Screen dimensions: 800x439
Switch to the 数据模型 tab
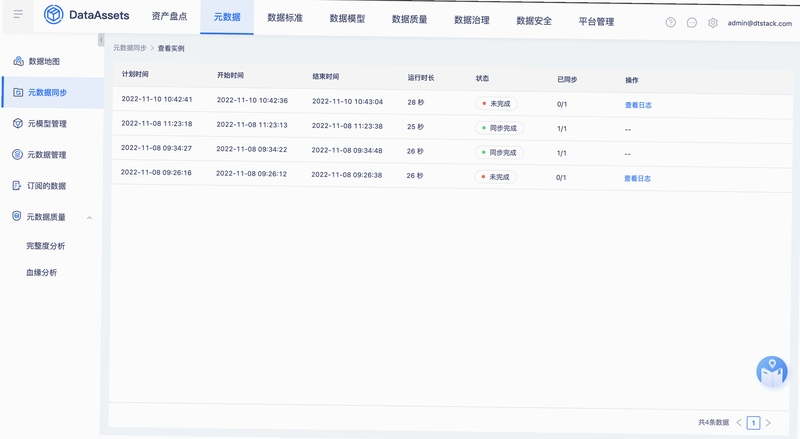pyautogui.click(x=347, y=19)
